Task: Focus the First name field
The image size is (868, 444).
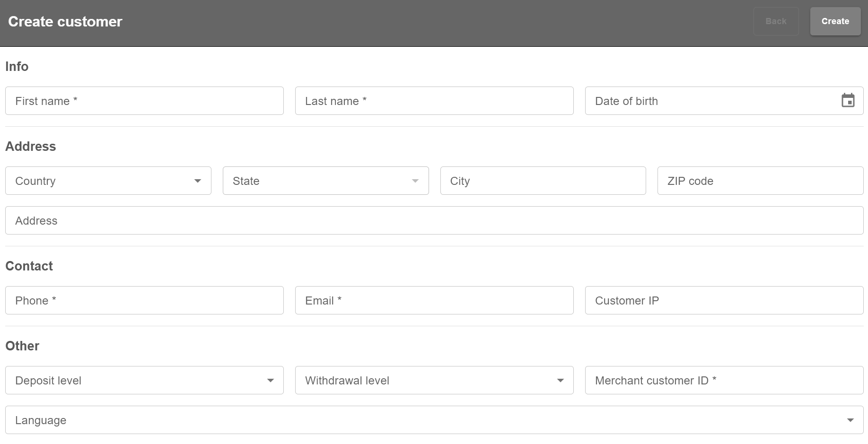Action: [x=144, y=101]
